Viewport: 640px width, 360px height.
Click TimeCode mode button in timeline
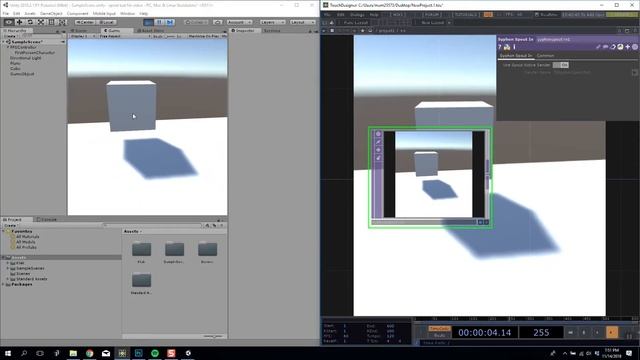439,329
